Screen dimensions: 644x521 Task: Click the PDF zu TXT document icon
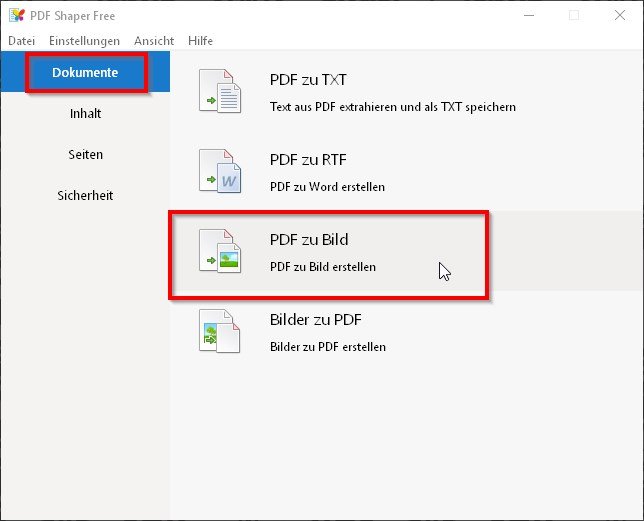click(x=220, y=92)
